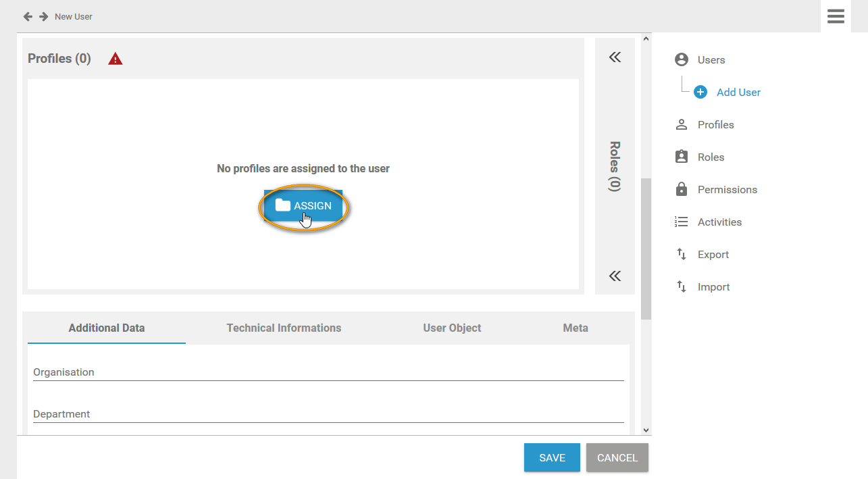Open the Activities list icon
Viewport: 868px width, 479px height.
(x=681, y=222)
